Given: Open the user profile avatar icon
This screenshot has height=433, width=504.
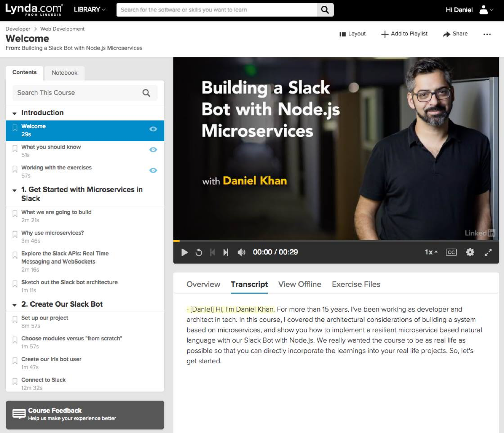Looking at the screenshot, I should (x=483, y=10).
